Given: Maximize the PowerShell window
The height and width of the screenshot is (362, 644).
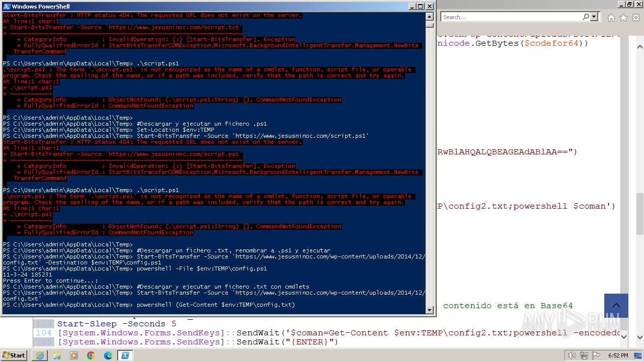Looking at the screenshot, I should (420, 7).
